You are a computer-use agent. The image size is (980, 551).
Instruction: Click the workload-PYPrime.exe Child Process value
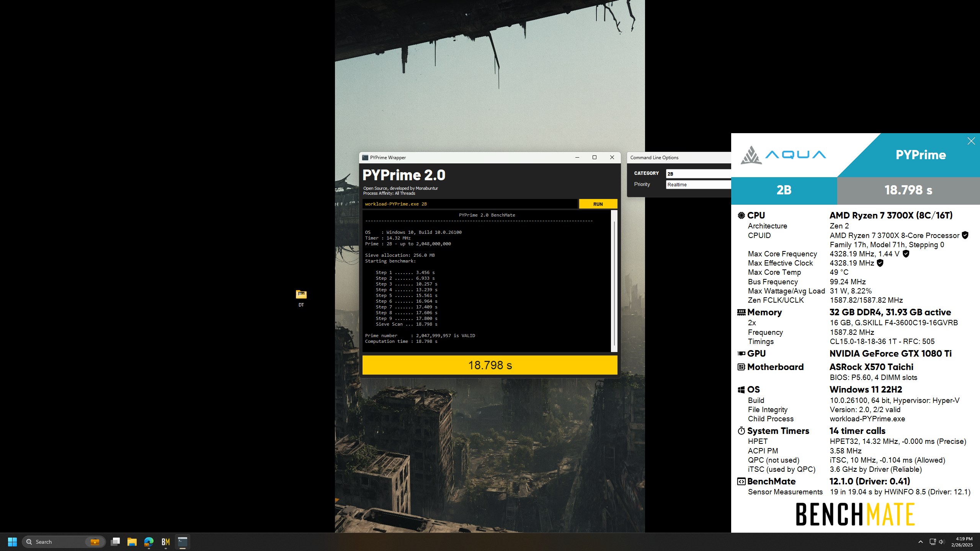[x=867, y=419]
